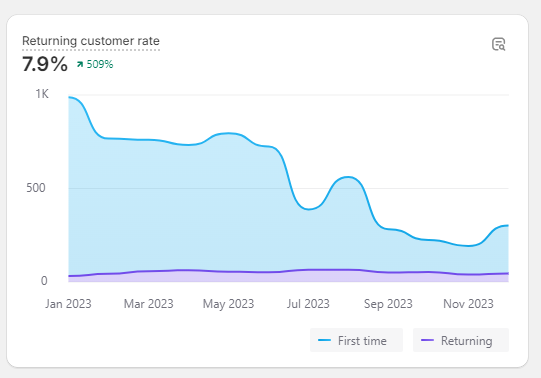
Task: Click the 500 y-axis label
Action: pyautogui.click(x=36, y=188)
